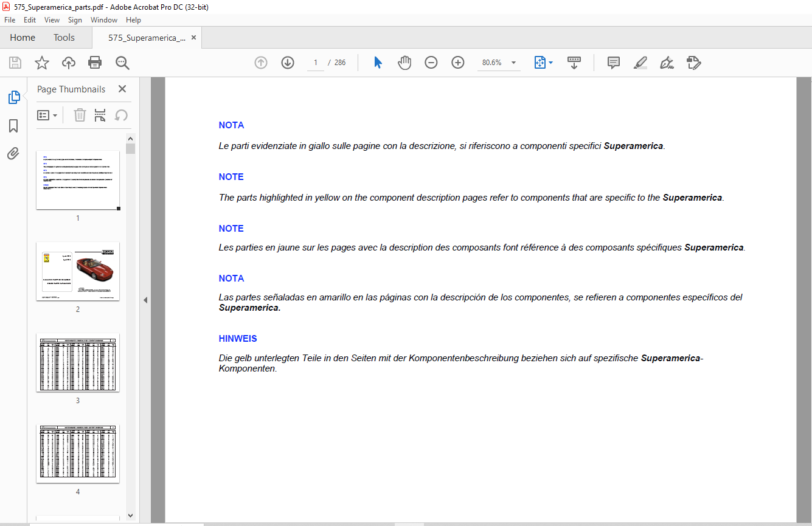The height and width of the screenshot is (526, 812).
Task: Select page 3 thumbnail
Action: click(x=78, y=363)
